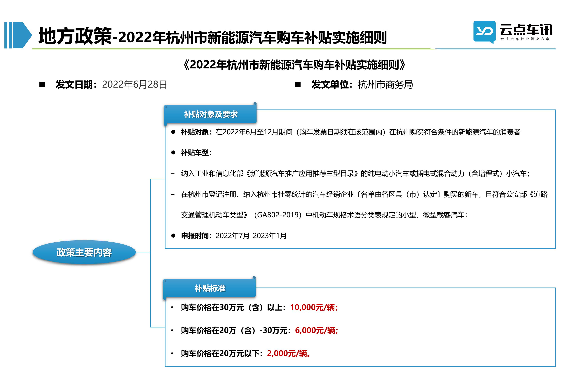Select the 政策主要内容 blue oval
588x392 pixels.
point(84,252)
